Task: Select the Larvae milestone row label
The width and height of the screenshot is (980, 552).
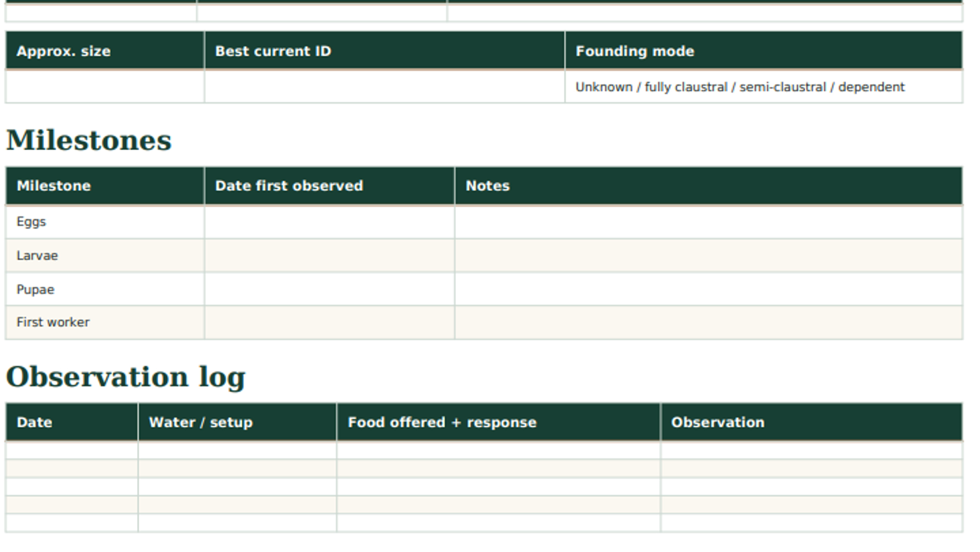Action: click(37, 256)
